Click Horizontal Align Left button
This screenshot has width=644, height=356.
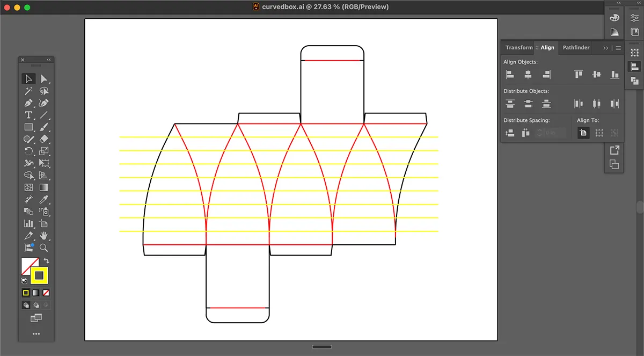pos(510,75)
